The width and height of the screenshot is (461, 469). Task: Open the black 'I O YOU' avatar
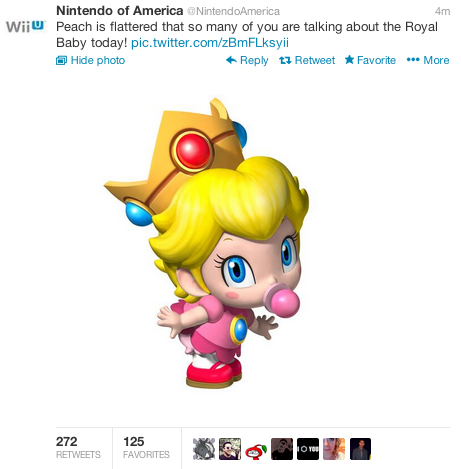[308, 449]
